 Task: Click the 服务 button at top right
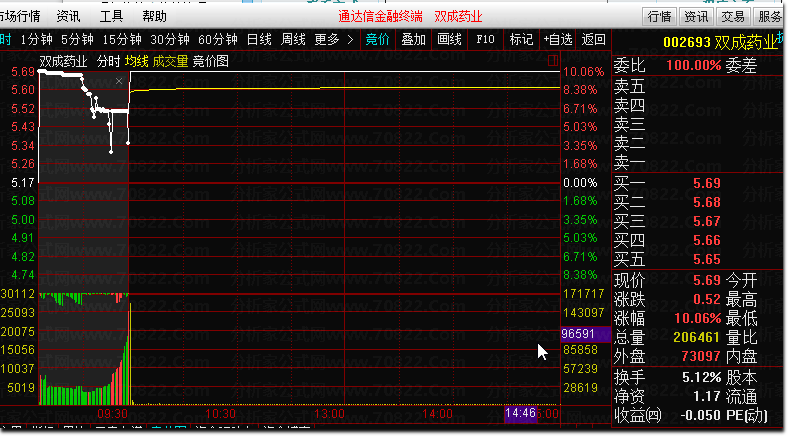click(x=769, y=17)
